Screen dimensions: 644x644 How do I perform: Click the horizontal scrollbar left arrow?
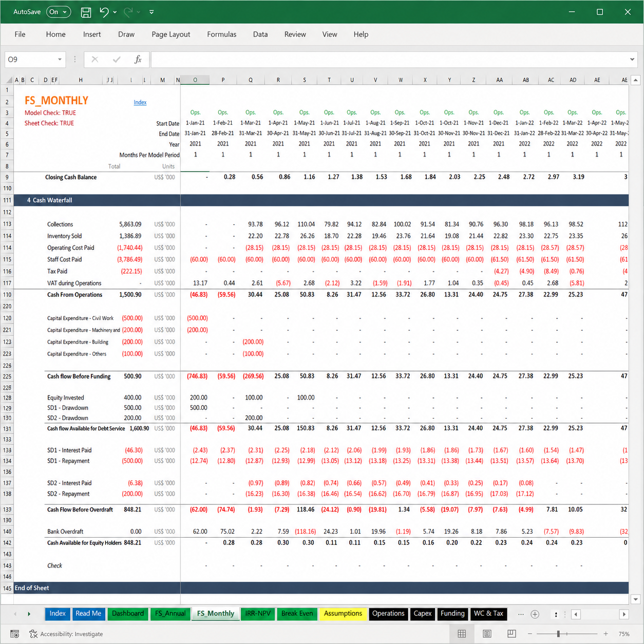[x=576, y=614]
